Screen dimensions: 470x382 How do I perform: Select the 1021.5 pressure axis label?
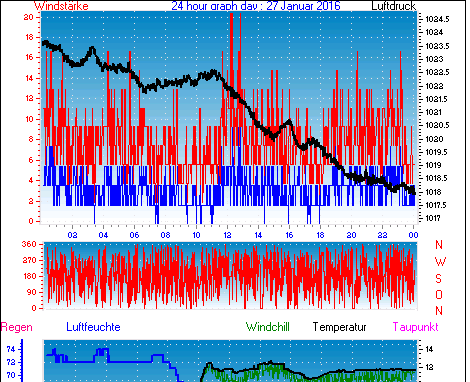click(x=437, y=99)
